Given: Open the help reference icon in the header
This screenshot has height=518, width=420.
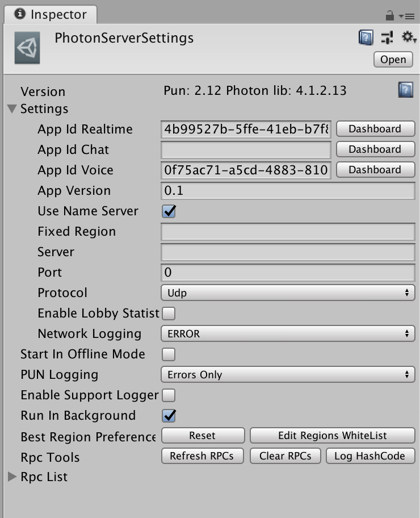Looking at the screenshot, I should (366, 37).
